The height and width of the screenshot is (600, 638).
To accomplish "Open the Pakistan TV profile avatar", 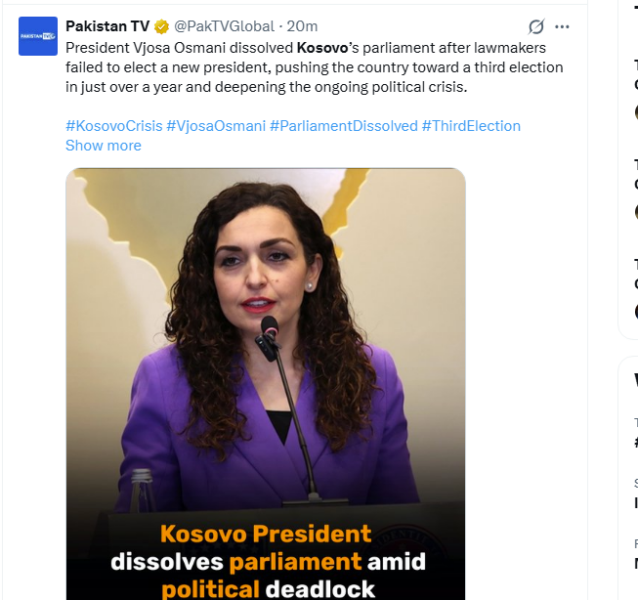I will pos(38,36).
